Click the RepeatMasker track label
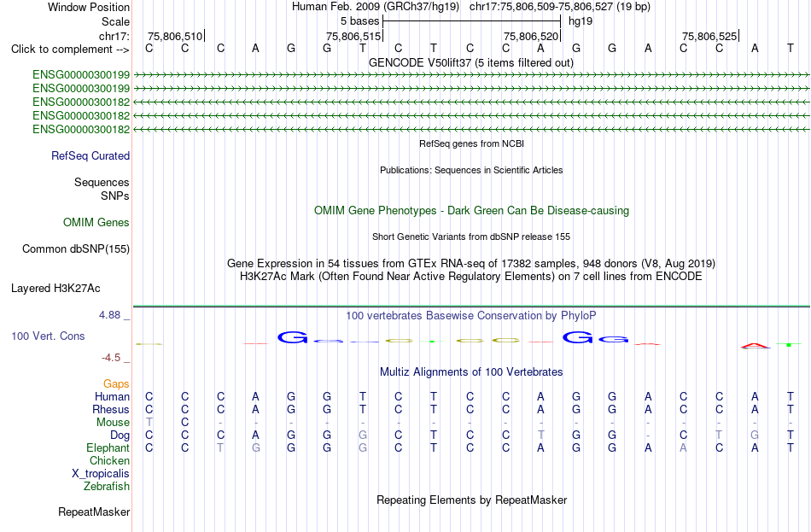Screen dimensions: 811x532 94,512
